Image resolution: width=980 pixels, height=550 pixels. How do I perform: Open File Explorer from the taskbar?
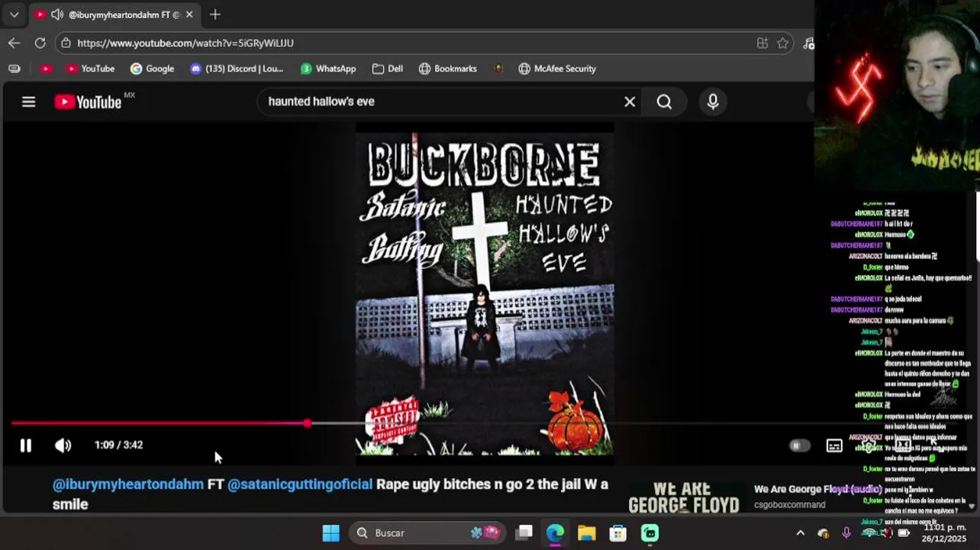click(x=586, y=532)
